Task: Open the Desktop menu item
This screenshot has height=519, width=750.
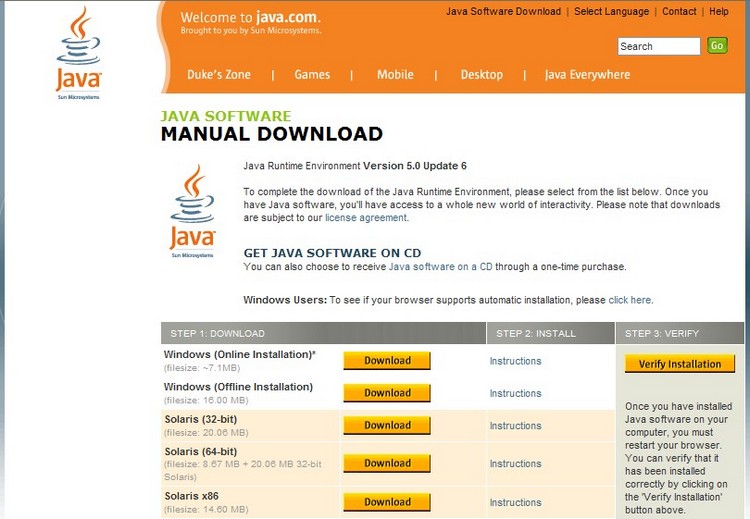Action: point(482,75)
